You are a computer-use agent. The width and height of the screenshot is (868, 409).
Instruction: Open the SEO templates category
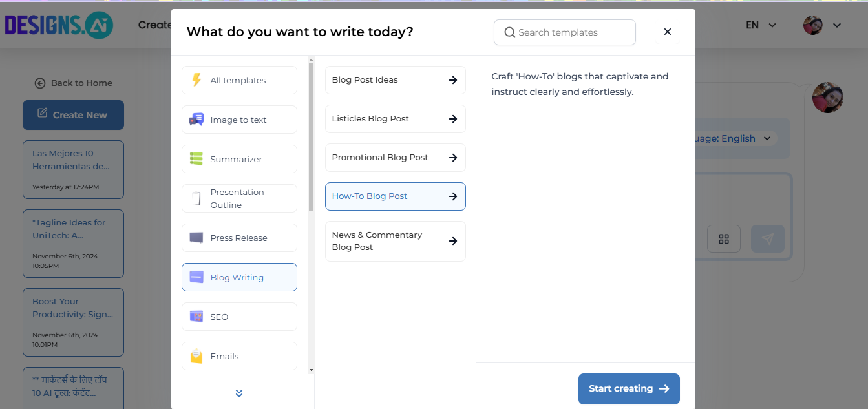pos(238,316)
